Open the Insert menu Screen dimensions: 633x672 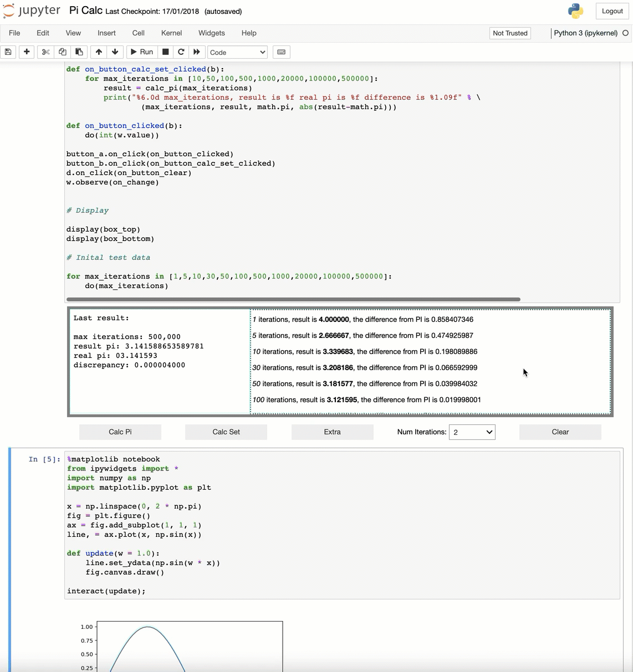106,33
